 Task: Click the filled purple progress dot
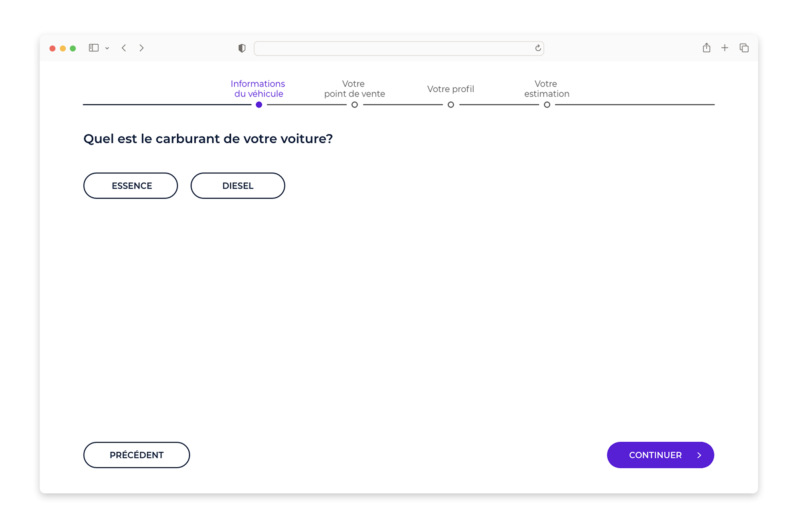[259, 105]
